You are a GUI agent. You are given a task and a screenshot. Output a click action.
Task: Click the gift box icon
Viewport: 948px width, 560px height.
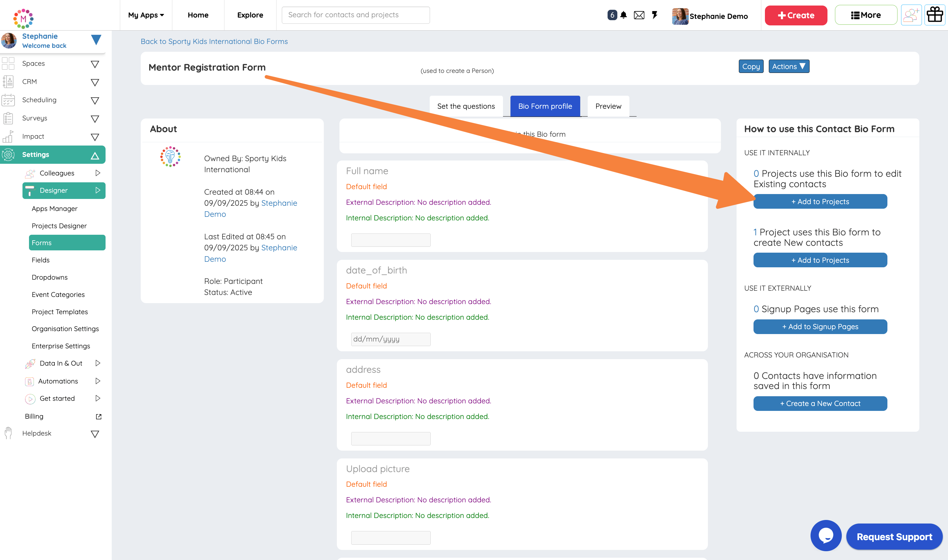pyautogui.click(x=934, y=15)
